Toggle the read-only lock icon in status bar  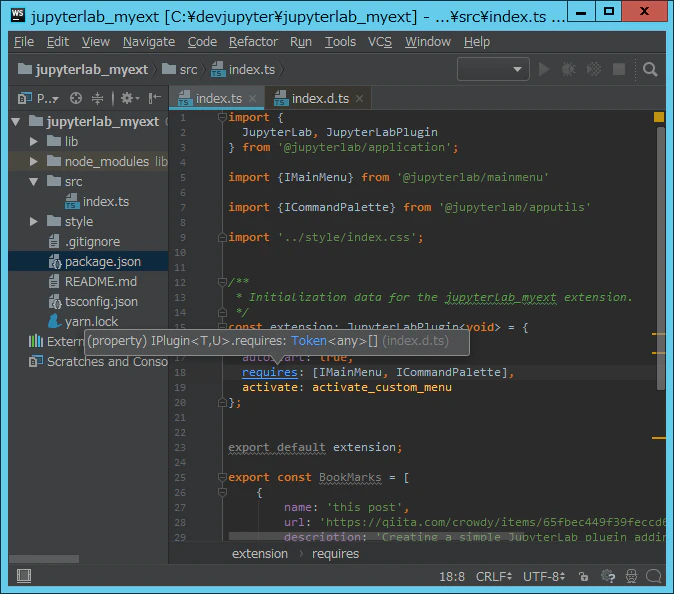tap(583, 576)
